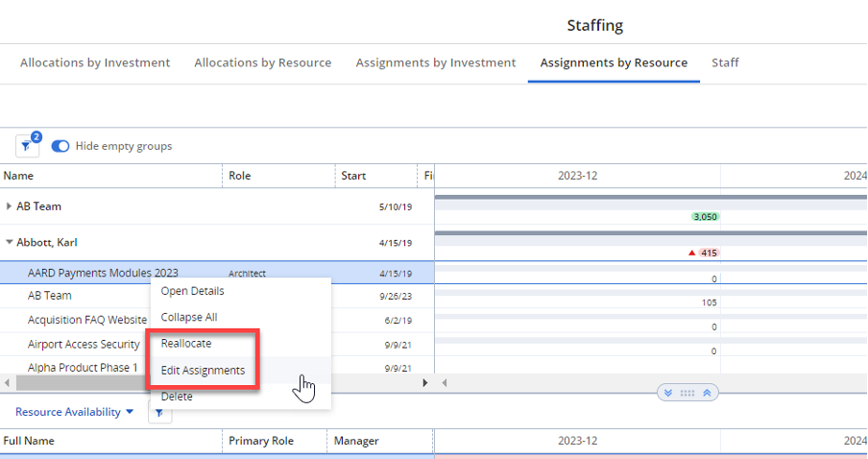Click the Resource Availability filter icon
Image resolution: width=868 pixels, height=459 pixels.
159,413
